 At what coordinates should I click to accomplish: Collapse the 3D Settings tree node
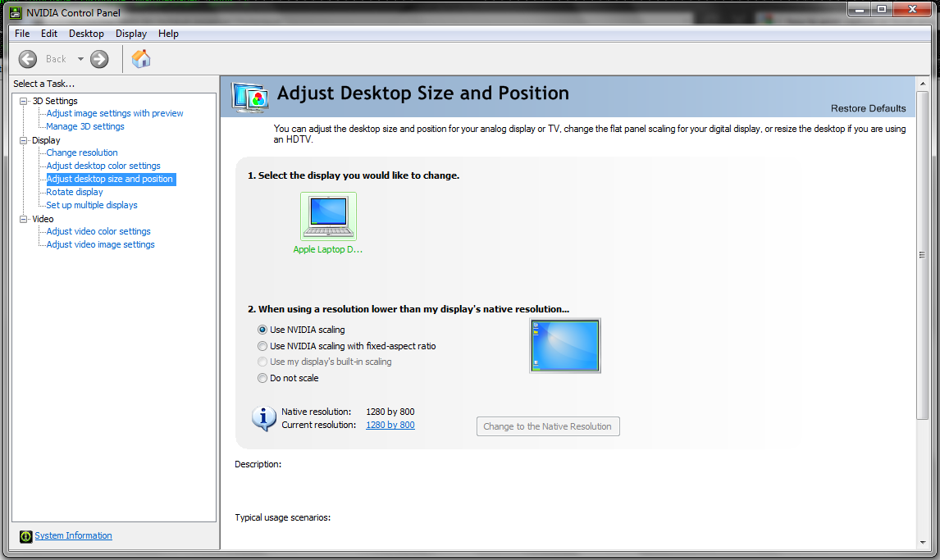(24, 101)
